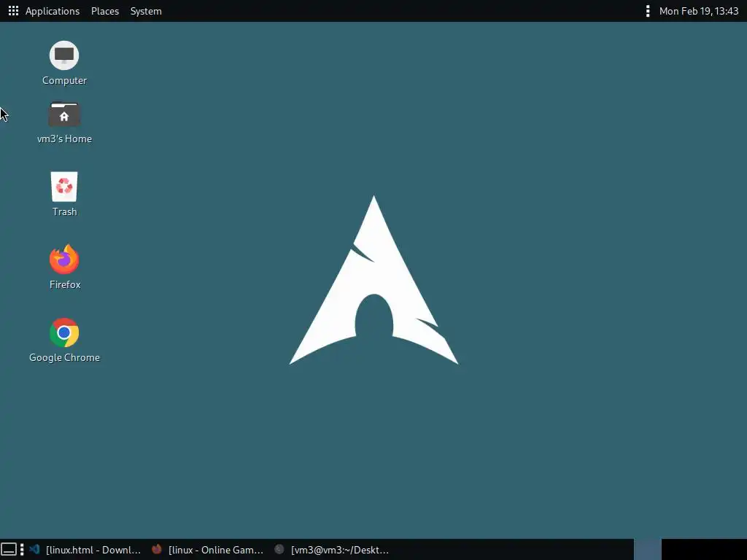
Task: Select the Google Chrome desktop icon
Action: 64,332
